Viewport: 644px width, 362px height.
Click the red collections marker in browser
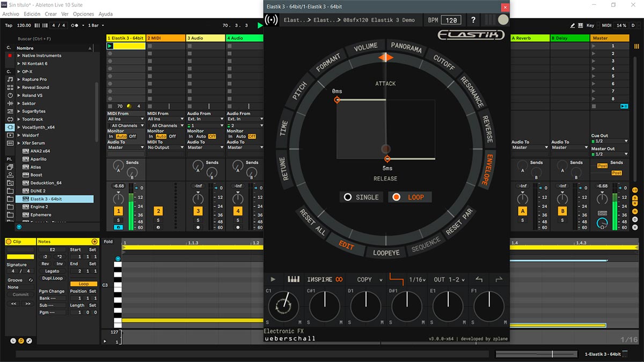(x=10, y=55)
